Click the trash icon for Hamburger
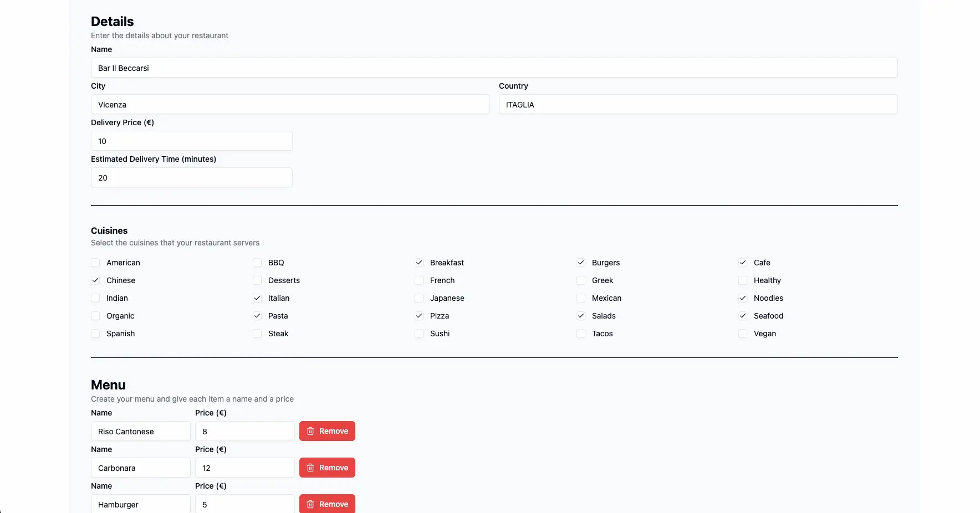Viewport: 980px width, 513px height. pos(310,504)
